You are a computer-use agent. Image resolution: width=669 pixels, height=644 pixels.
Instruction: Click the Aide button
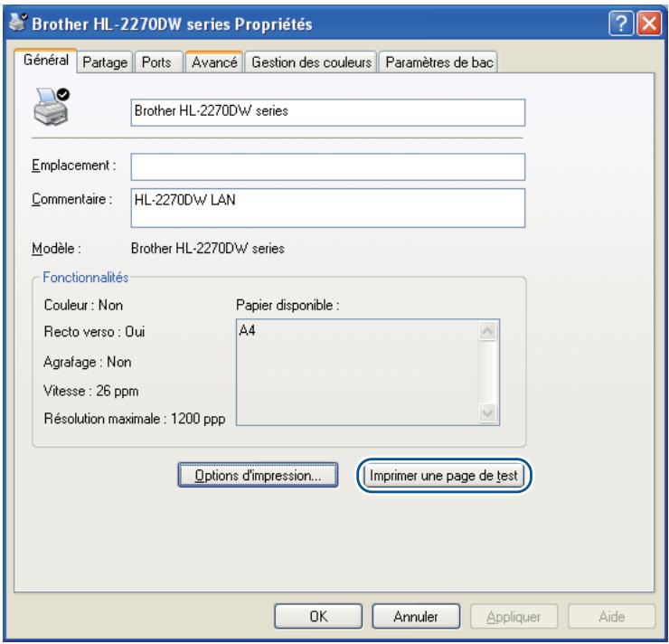coord(611,616)
